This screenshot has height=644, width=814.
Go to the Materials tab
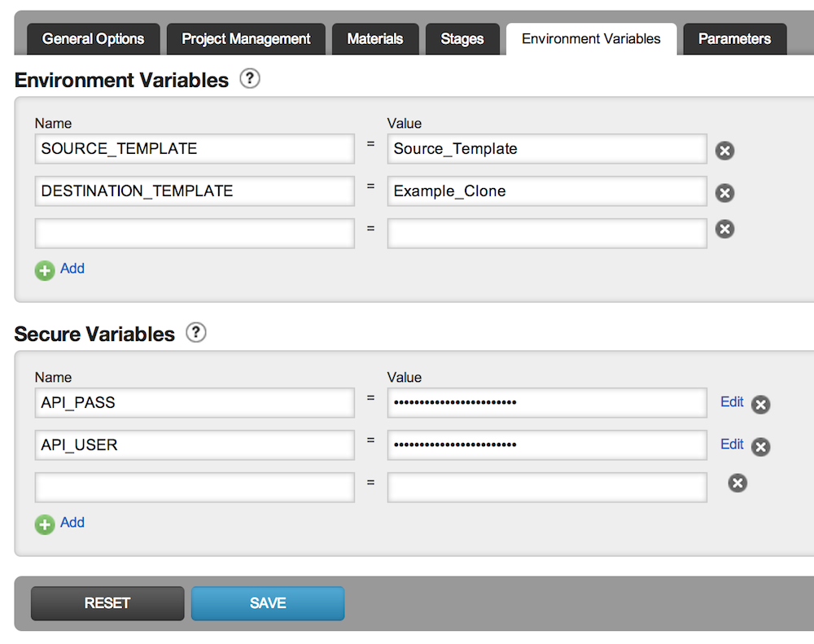[x=374, y=39]
